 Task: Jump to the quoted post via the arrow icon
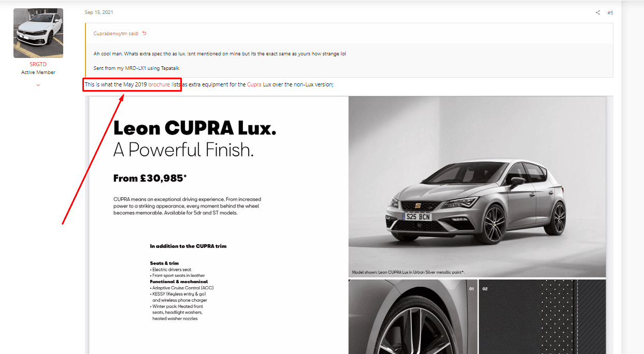(x=145, y=34)
